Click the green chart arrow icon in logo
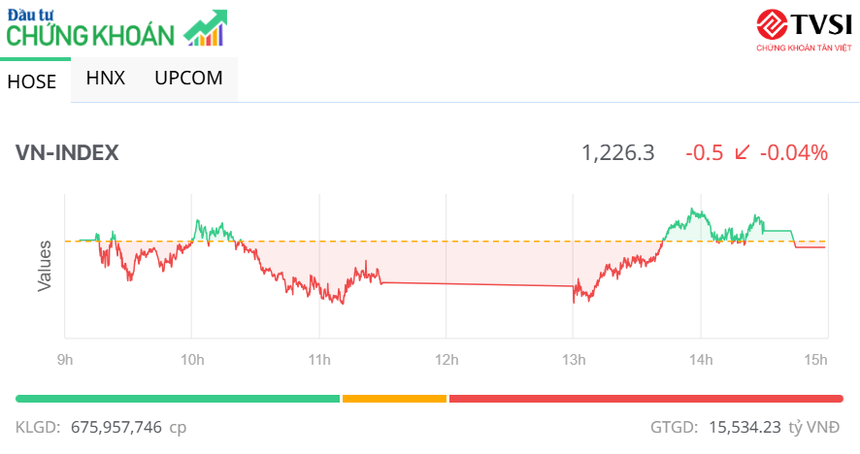This screenshot has height=454, width=860. click(x=206, y=30)
